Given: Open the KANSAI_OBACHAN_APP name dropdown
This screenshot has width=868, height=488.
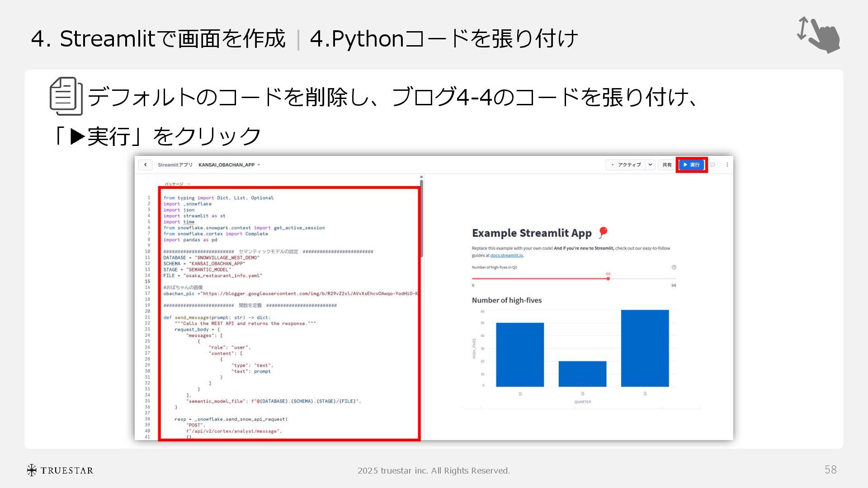Looking at the screenshot, I should pyautogui.click(x=229, y=165).
